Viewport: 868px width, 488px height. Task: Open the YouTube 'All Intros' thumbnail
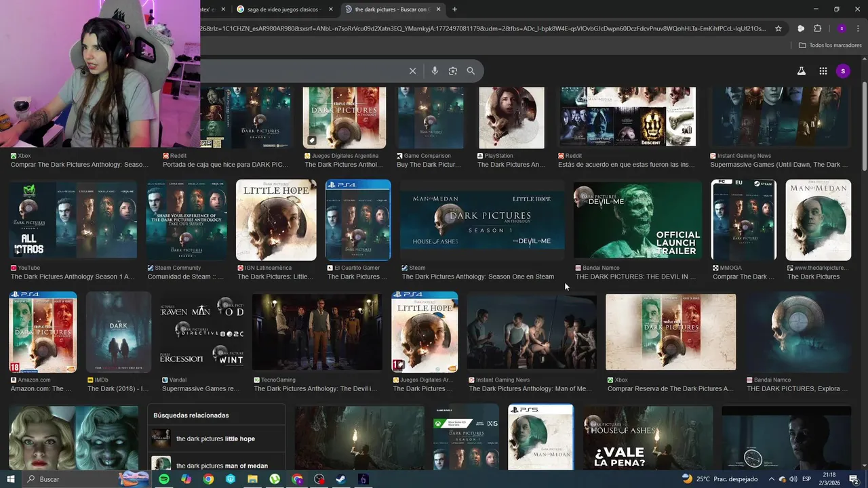73,220
